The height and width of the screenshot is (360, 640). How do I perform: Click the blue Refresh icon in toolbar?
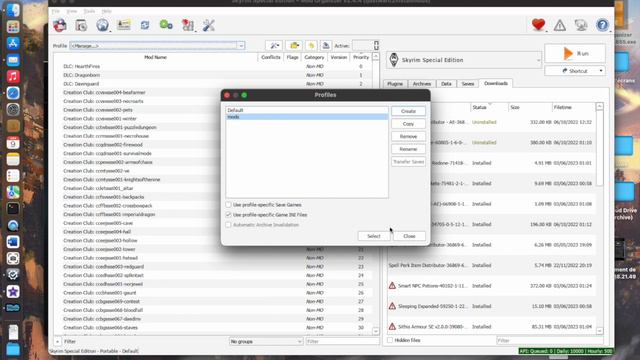point(145,25)
